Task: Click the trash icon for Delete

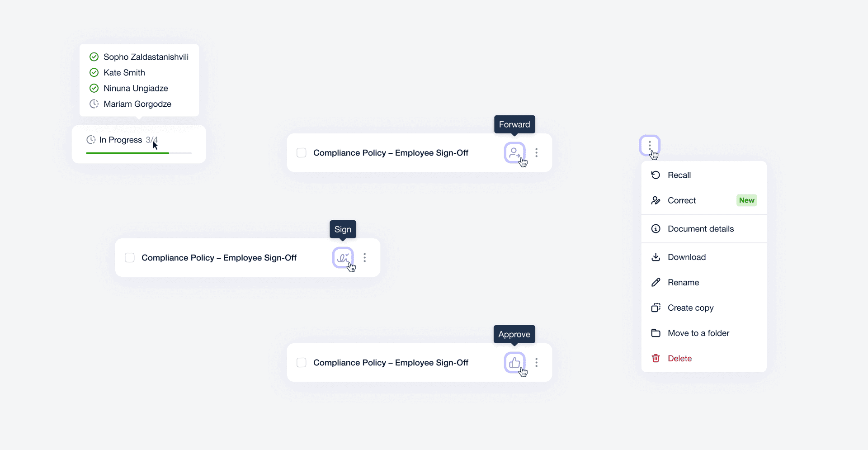Action: [656, 359]
